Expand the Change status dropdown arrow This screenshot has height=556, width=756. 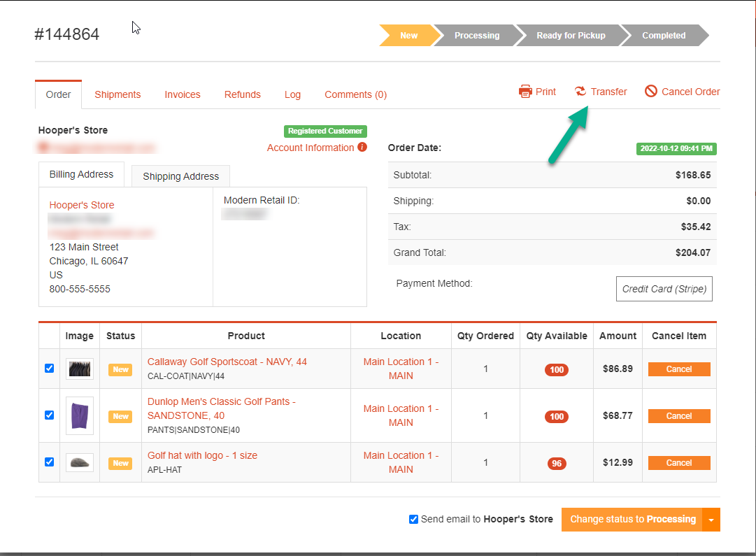(711, 520)
